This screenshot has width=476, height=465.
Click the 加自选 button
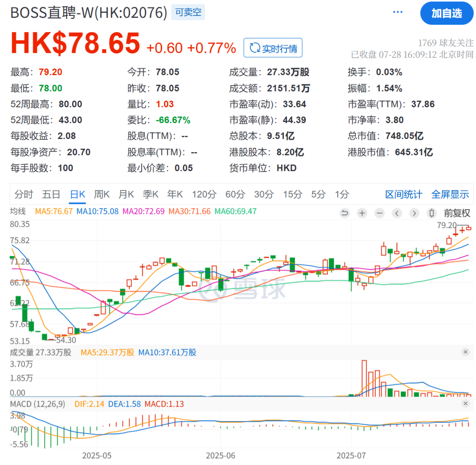[x=447, y=13]
